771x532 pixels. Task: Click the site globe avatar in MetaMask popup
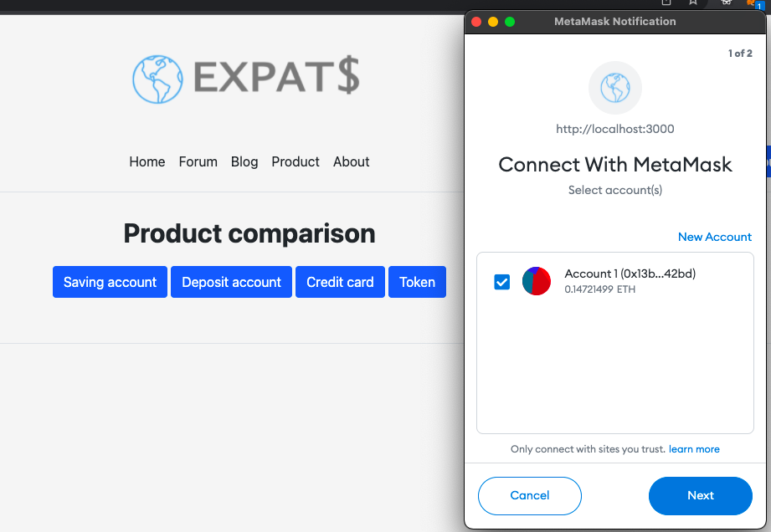[x=615, y=87]
